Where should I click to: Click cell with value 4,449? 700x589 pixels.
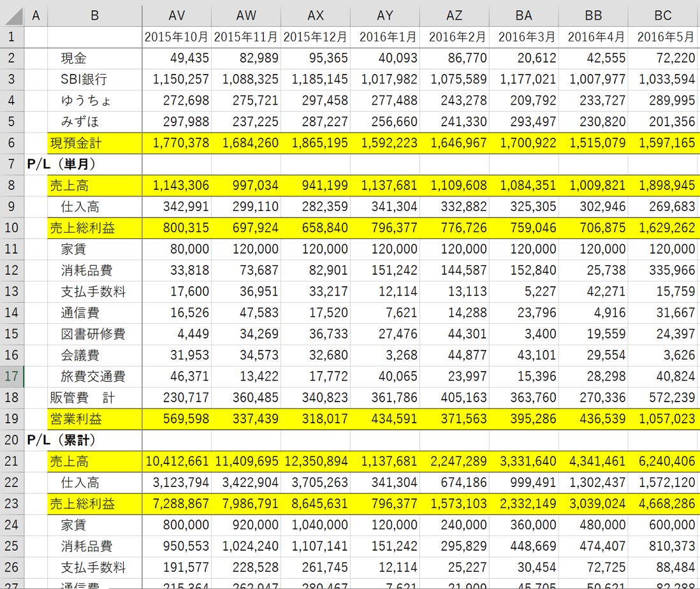[x=177, y=334]
